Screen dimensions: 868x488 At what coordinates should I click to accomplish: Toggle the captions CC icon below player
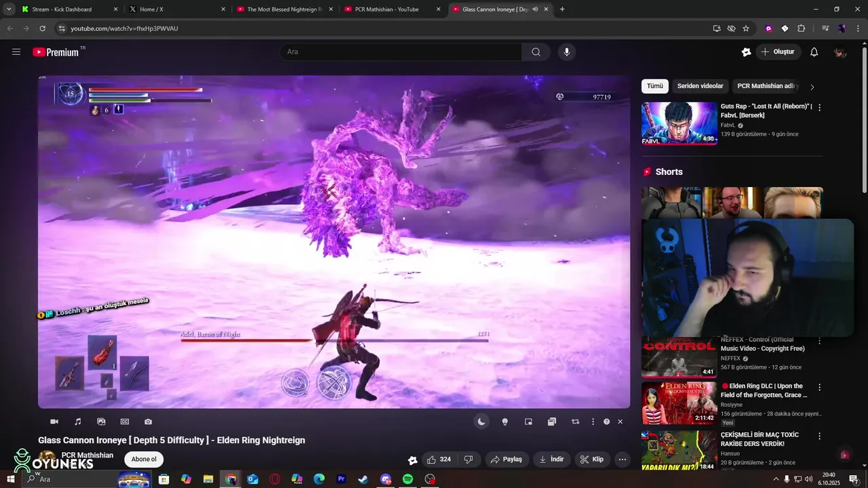pyautogui.click(x=125, y=422)
